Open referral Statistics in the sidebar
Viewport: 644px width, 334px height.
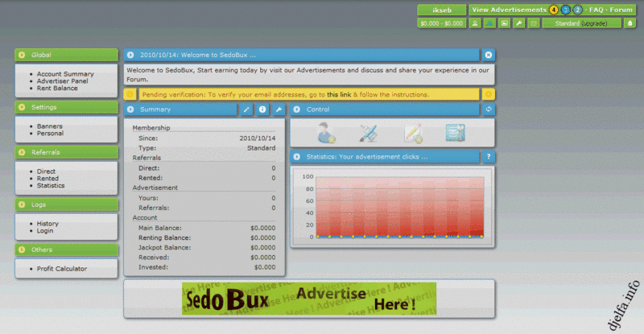(51, 185)
